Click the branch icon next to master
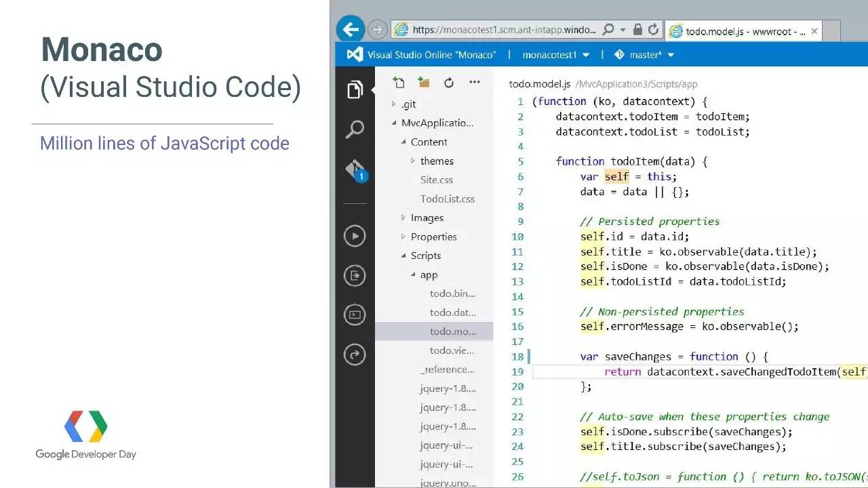868x488 pixels. pos(618,54)
